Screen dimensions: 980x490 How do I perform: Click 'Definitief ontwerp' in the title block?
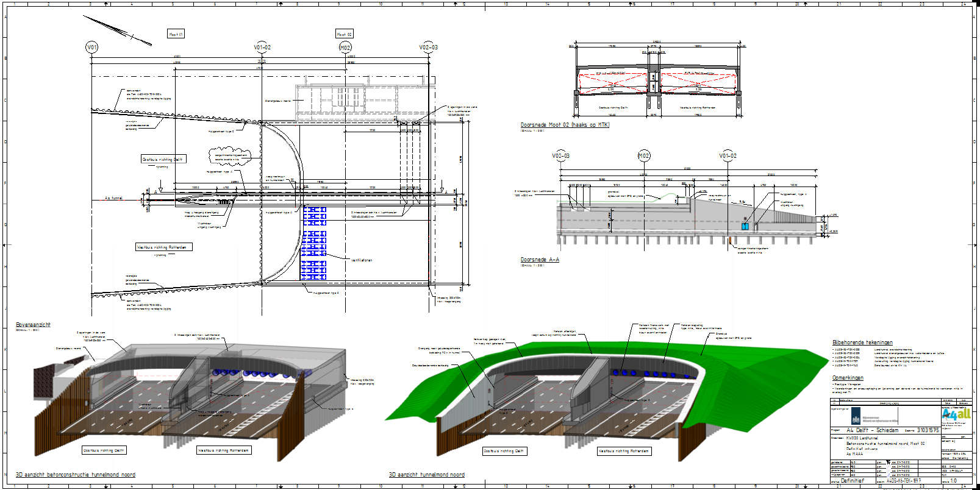pos(862,449)
